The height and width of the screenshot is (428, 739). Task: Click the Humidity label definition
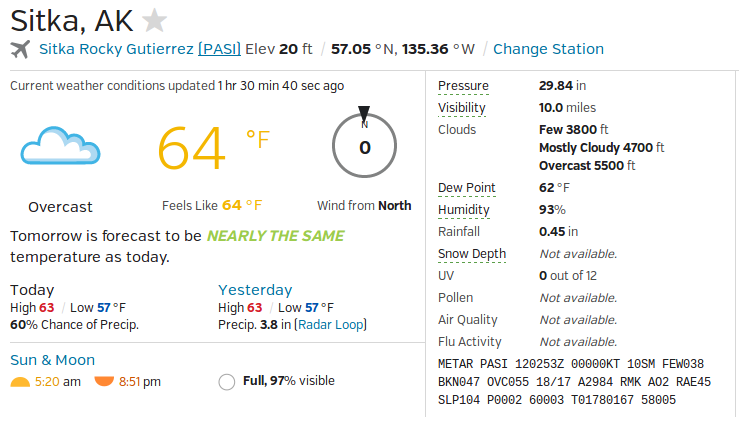(464, 210)
